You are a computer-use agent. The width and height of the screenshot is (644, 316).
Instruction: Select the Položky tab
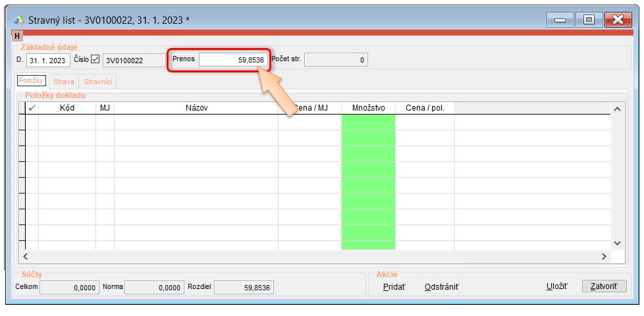click(32, 81)
